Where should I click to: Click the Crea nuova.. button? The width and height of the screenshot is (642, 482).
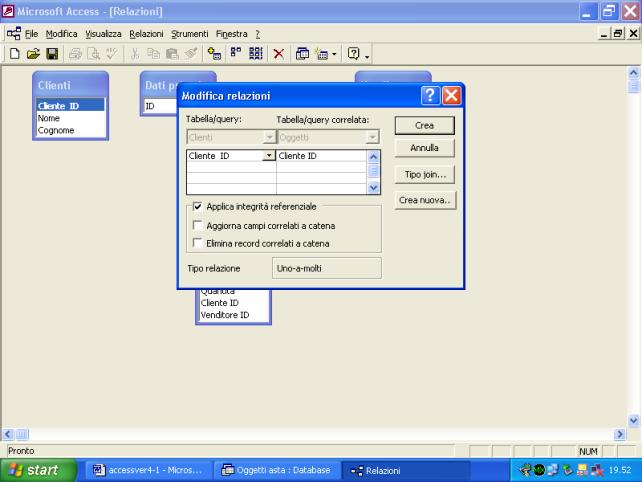(x=425, y=200)
